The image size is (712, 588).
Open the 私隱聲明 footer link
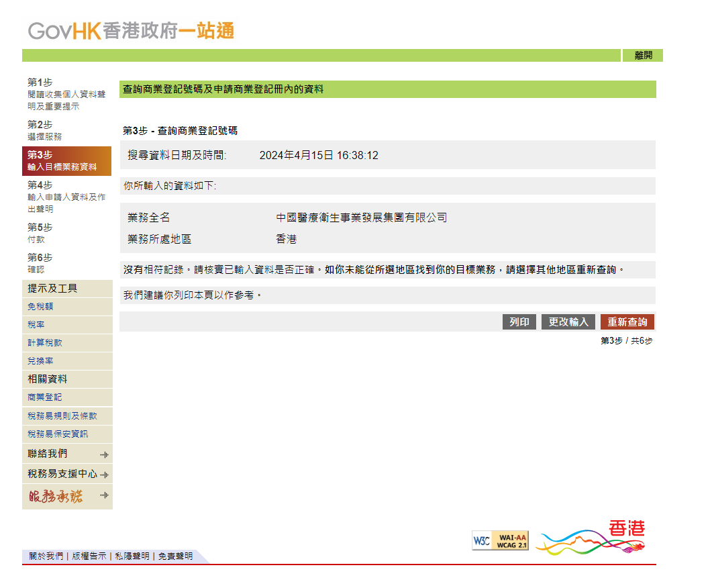click(x=132, y=556)
